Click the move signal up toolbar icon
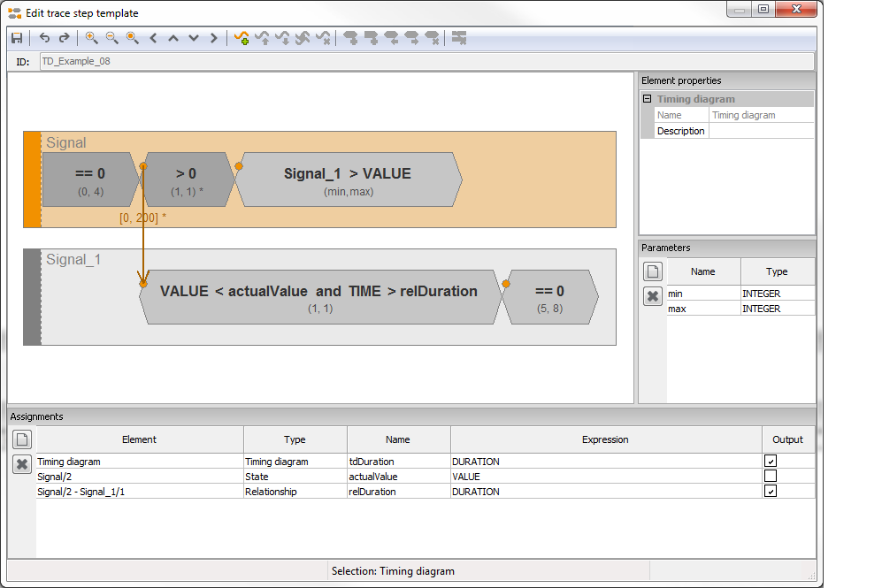Viewport: 882px width, 588px height. (262, 38)
